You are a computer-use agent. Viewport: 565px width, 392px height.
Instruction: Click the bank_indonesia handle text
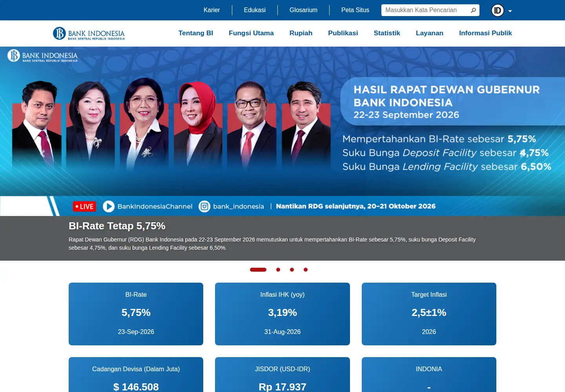point(239,207)
